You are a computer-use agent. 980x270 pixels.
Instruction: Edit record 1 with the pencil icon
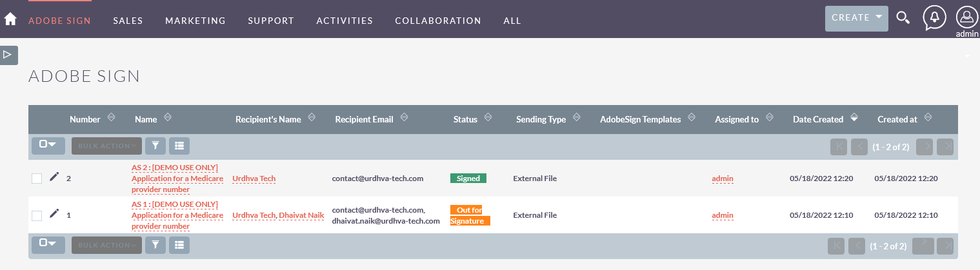[54, 214]
